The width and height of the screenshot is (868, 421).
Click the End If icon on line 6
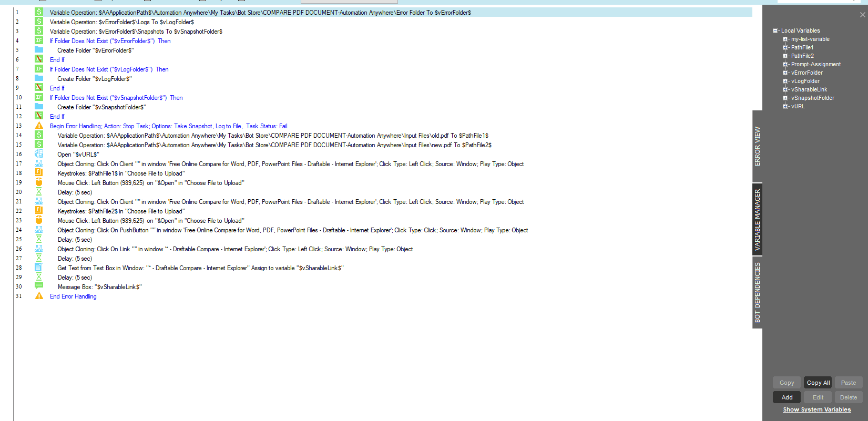pyautogui.click(x=39, y=59)
